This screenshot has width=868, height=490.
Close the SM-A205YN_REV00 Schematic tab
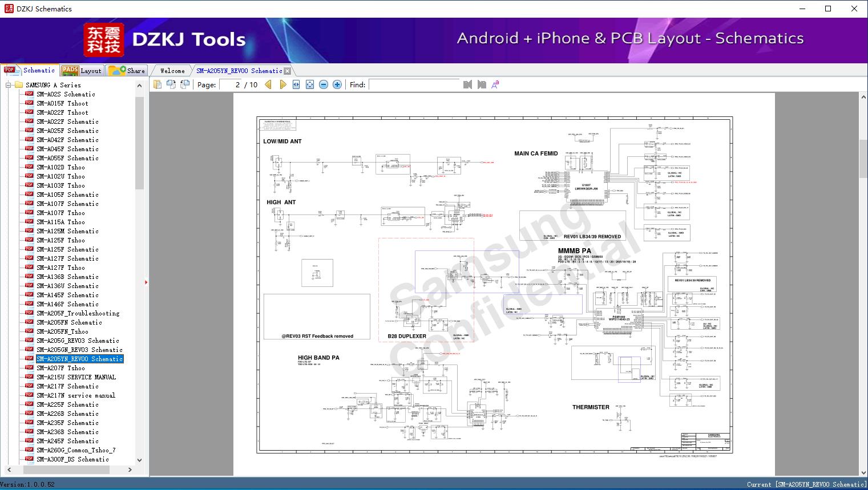[288, 71]
